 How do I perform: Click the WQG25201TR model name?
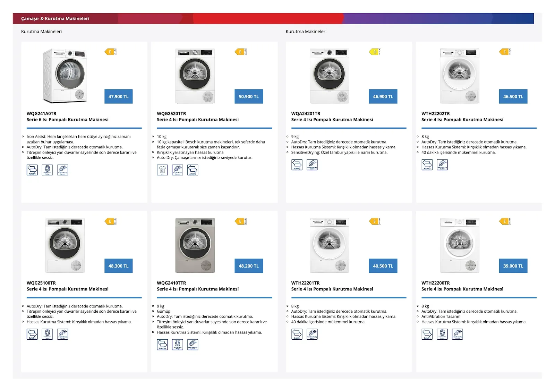[171, 114]
